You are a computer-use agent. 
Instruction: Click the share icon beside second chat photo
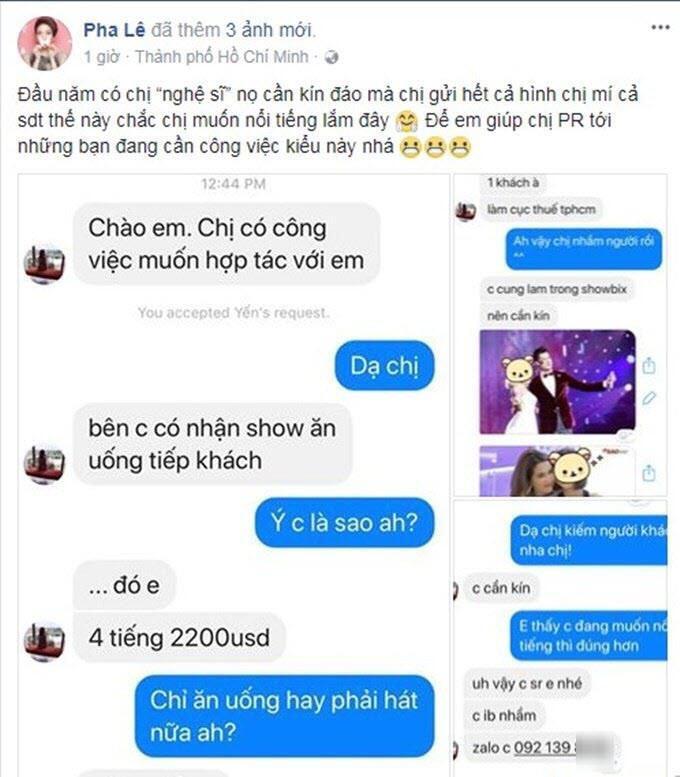649,473
